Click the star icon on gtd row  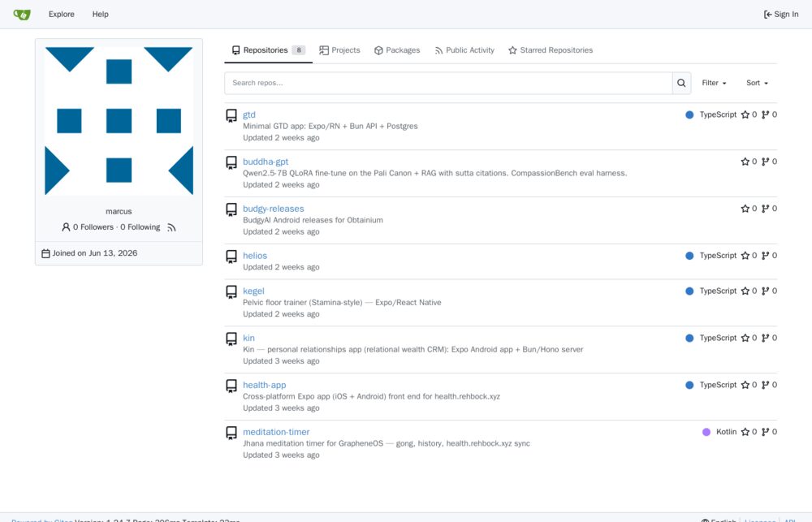(x=745, y=115)
